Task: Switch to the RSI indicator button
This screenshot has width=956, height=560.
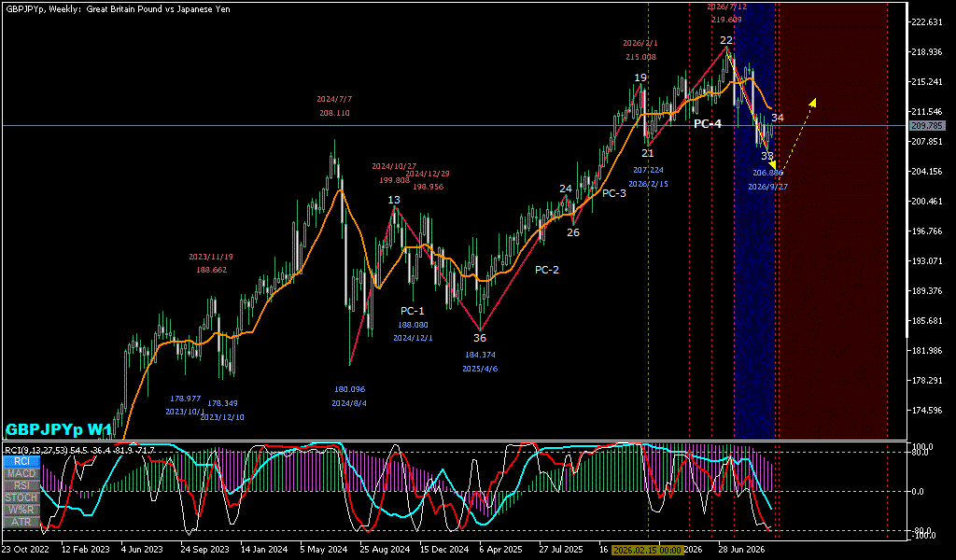Action: [x=21, y=485]
